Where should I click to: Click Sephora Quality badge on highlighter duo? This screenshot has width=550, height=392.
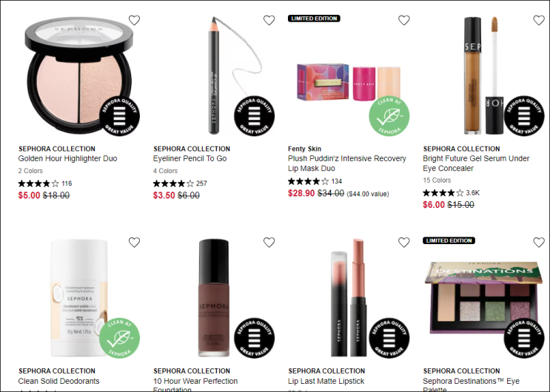120,116
